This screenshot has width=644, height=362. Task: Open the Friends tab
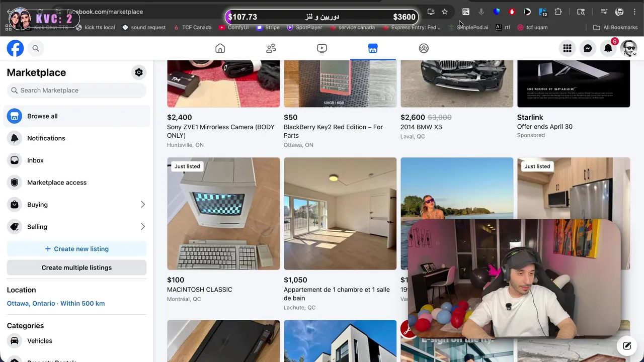click(271, 48)
